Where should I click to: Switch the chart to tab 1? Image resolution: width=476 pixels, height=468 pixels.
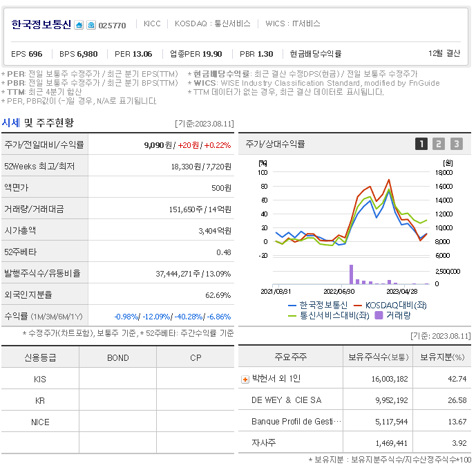coord(421,144)
